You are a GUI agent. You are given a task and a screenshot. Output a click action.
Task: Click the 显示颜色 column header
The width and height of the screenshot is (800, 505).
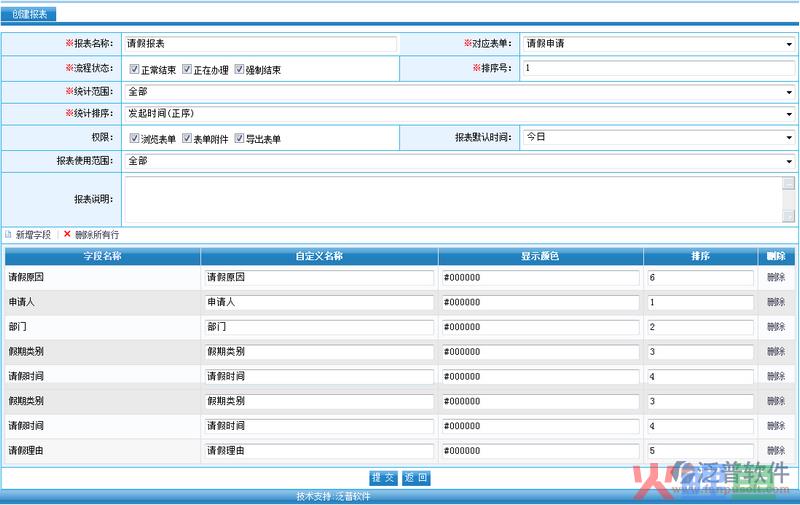click(x=540, y=256)
